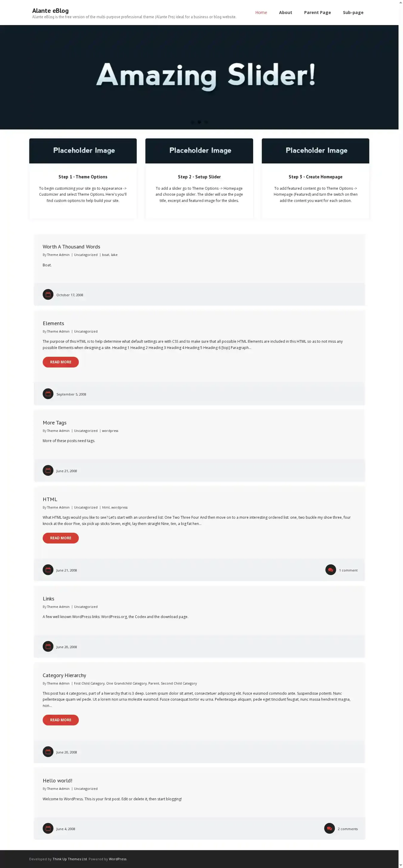
Task: Open the About menu item
Action: pyautogui.click(x=285, y=13)
